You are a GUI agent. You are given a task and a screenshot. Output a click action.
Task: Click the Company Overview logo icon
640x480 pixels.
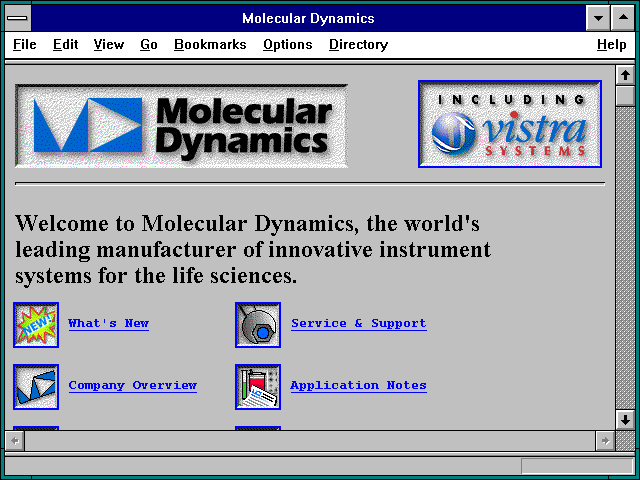coord(36,387)
